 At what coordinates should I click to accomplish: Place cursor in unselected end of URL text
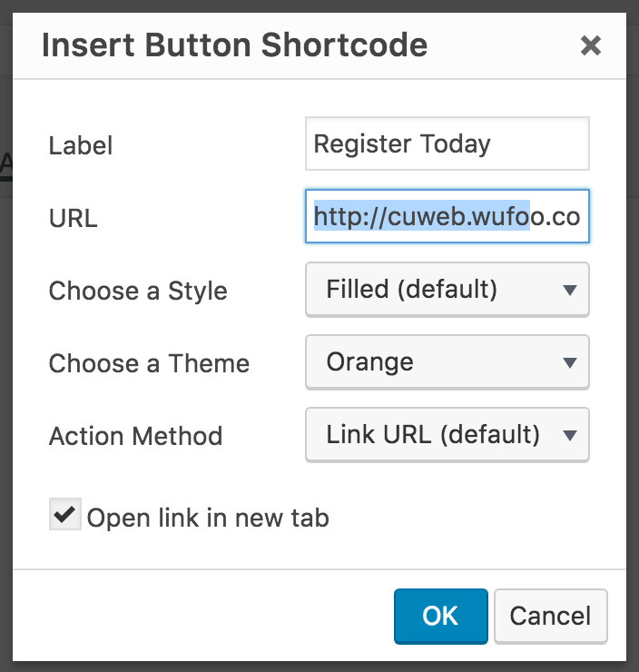(x=555, y=216)
